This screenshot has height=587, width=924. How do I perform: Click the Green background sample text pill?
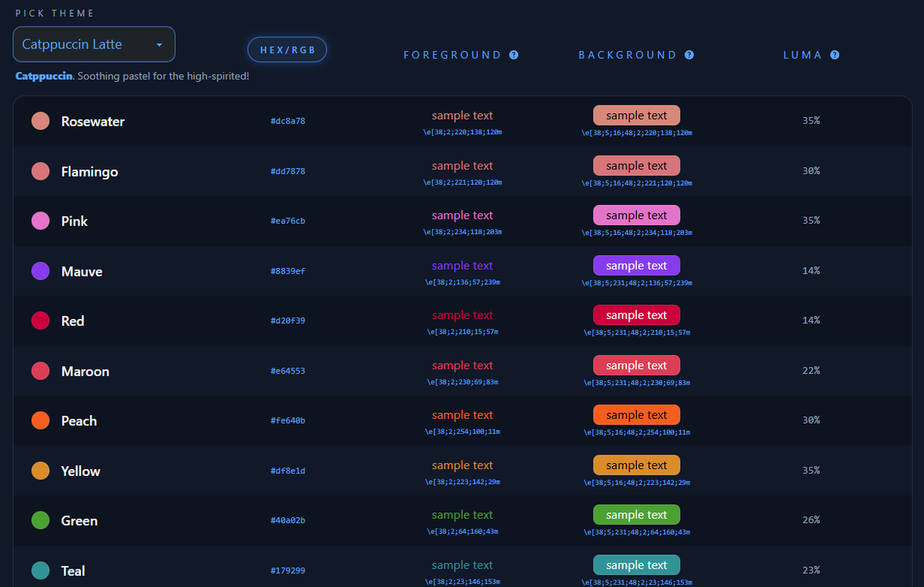click(637, 515)
